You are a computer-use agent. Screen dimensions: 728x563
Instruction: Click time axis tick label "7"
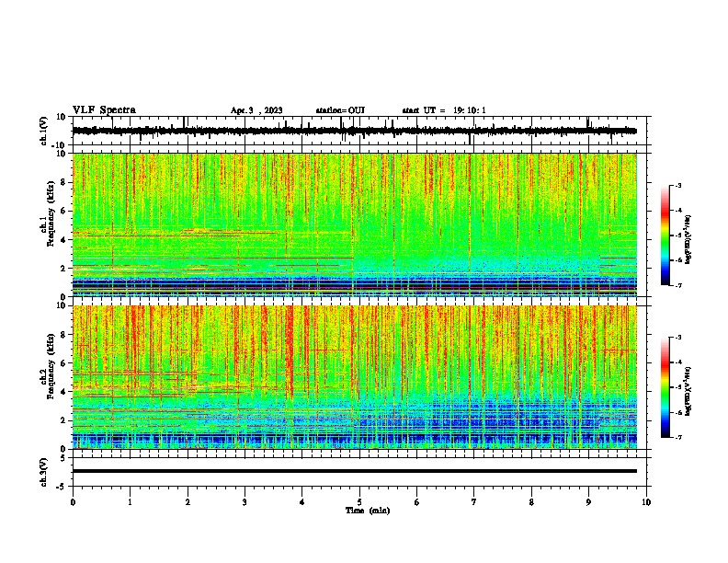(474, 502)
